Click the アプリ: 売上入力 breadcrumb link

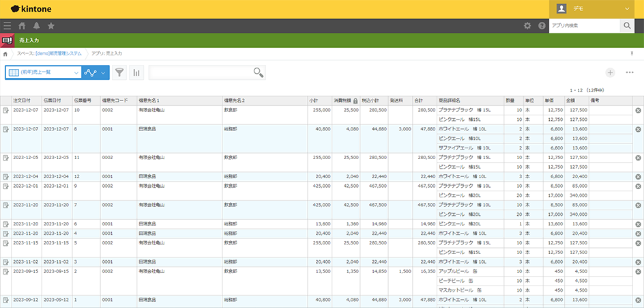point(106,53)
